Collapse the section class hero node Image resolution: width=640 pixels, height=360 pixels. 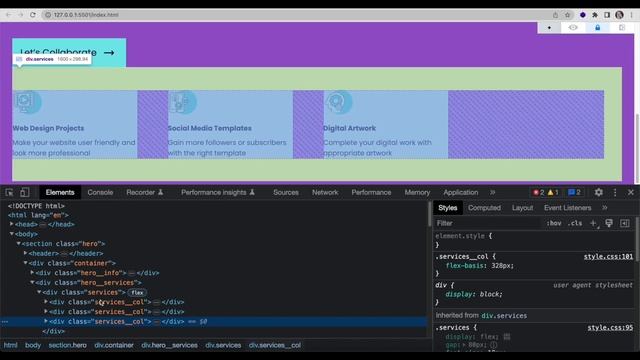coord(18,244)
